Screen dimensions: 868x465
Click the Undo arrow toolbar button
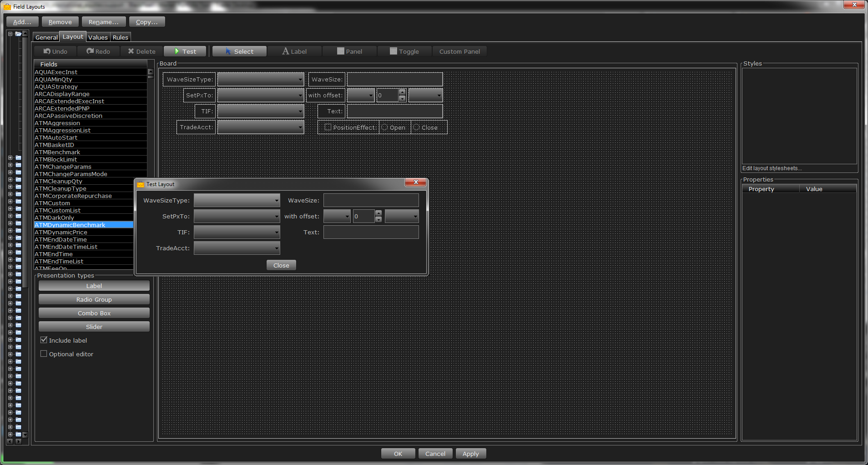[x=55, y=51]
